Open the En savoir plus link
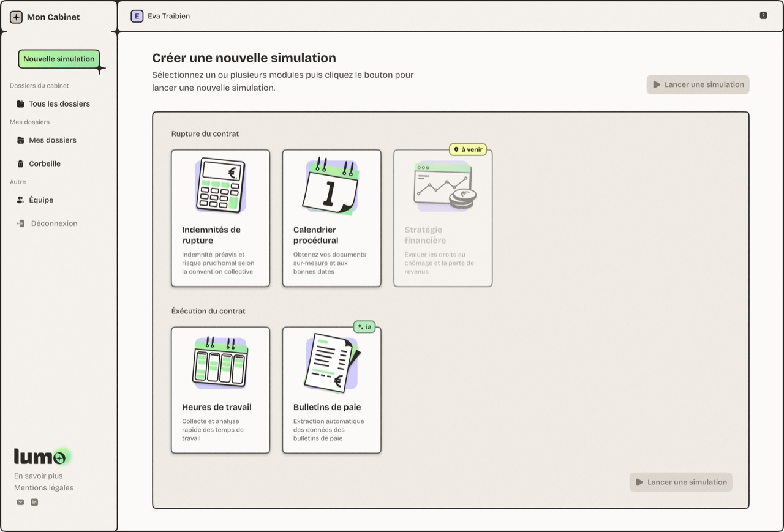Viewport: 784px width, 532px height. tap(38, 476)
